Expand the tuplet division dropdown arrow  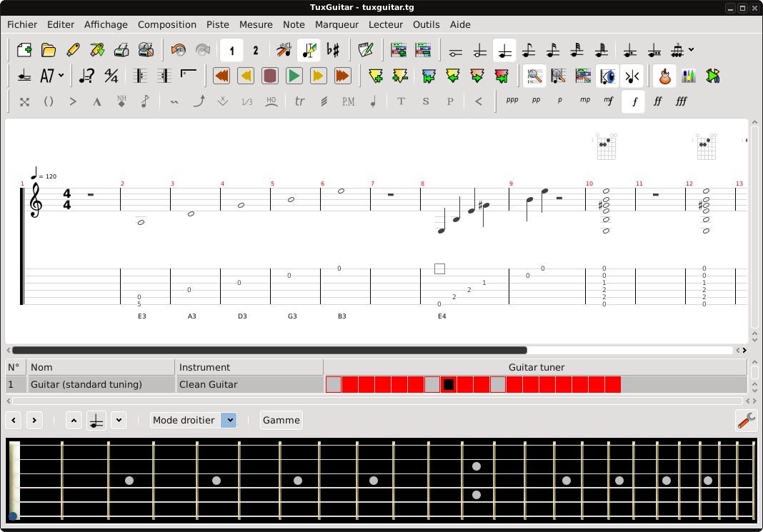click(691, 51)
